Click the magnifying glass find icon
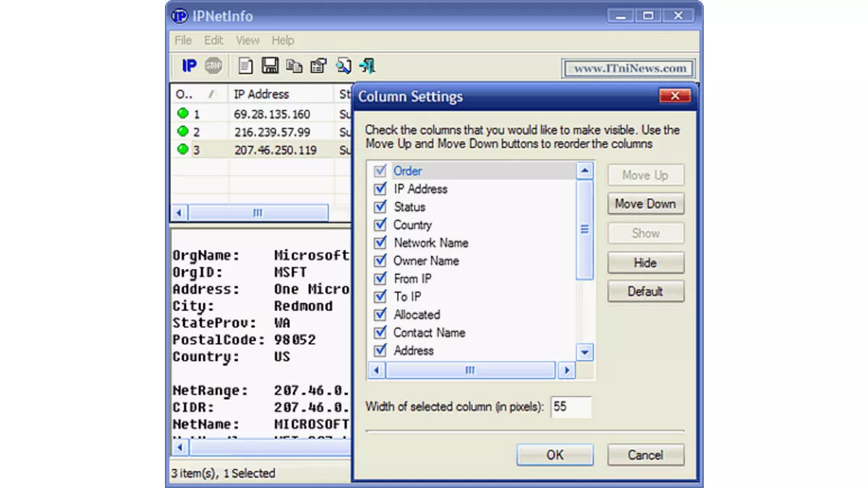Image resolution: width=868 pixels, height=488 pixels. (343, 67)
